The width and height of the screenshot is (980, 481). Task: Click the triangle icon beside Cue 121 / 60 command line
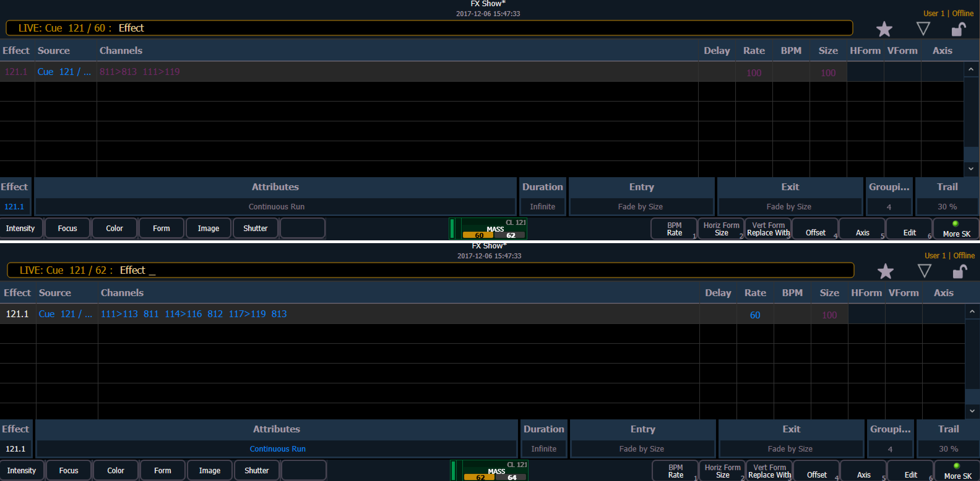point(923,28)
